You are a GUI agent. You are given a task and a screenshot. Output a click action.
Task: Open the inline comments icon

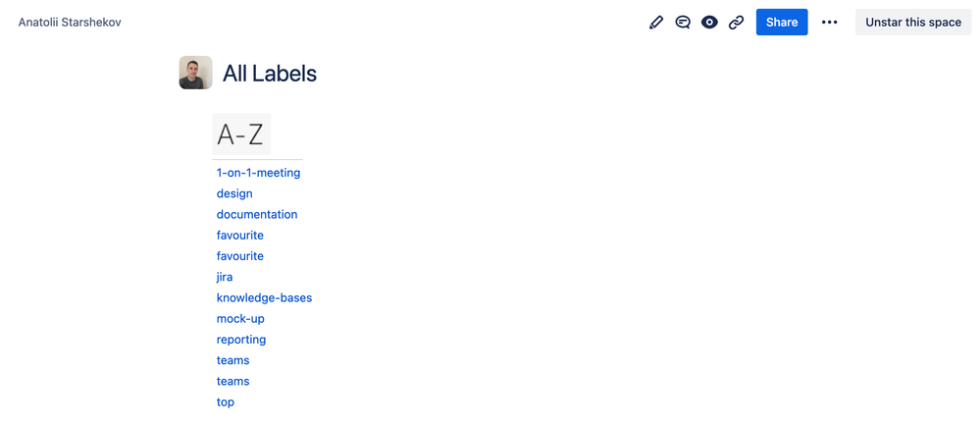click(683, 23)
